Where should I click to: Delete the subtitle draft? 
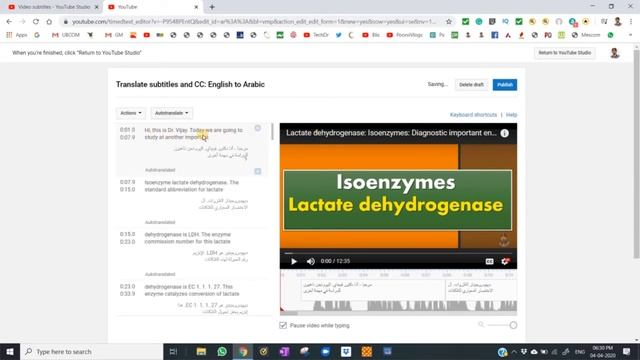[471, 84]
